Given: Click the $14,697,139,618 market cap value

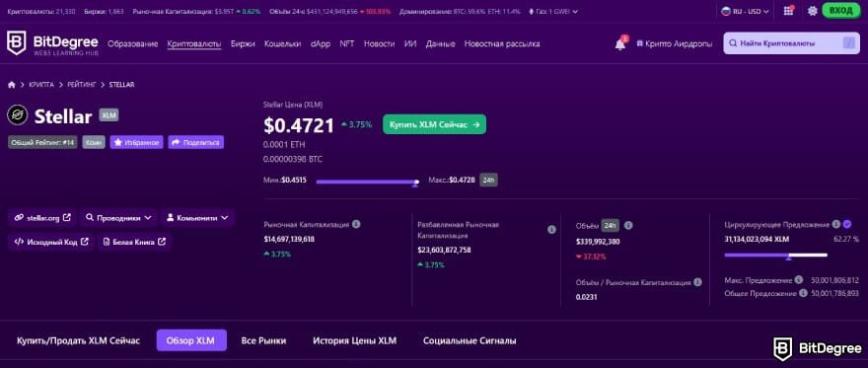Looking at the screenshot, I should click(290, 239).
